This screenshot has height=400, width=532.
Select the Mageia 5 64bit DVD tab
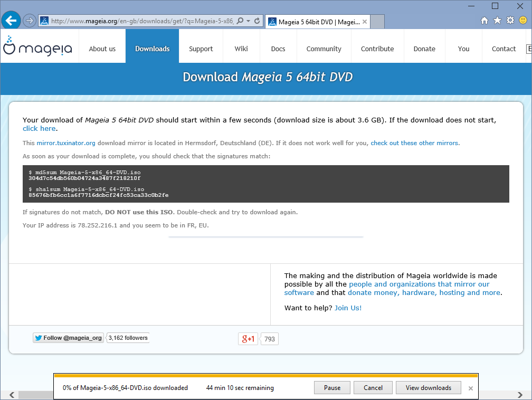pyautogui.click(x=317, y=22)
